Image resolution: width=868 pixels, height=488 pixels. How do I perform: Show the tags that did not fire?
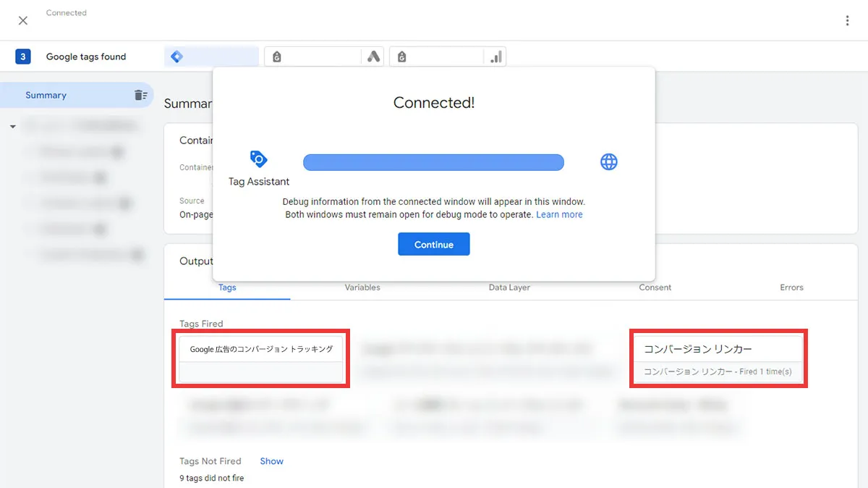271,460
